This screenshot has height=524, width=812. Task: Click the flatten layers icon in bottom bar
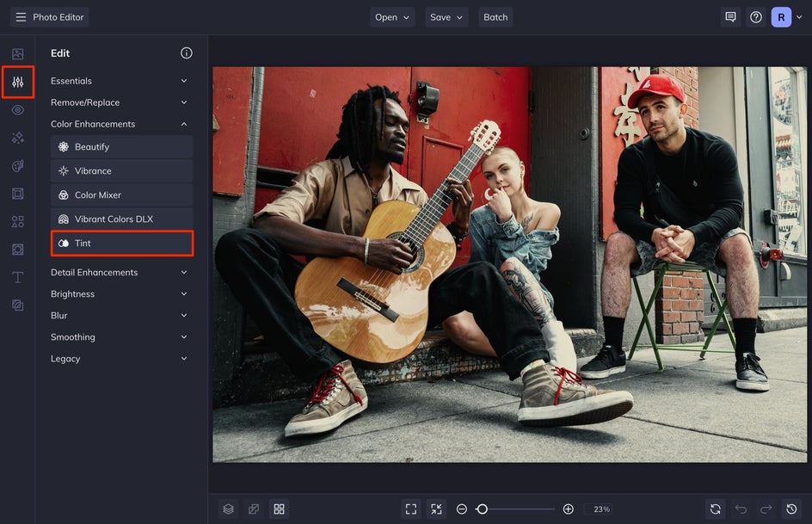click(254, 509)
